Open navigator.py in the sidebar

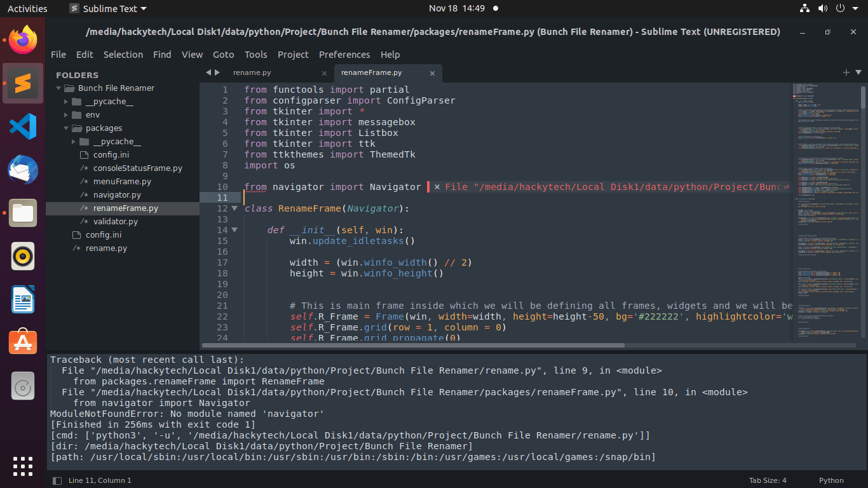tap(117, 195)
